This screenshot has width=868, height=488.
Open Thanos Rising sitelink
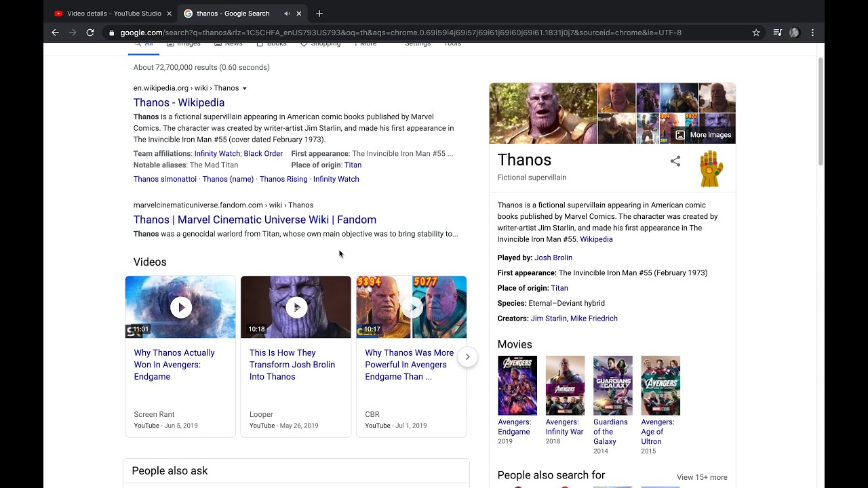pyautogui.click(x=283, y=179)
